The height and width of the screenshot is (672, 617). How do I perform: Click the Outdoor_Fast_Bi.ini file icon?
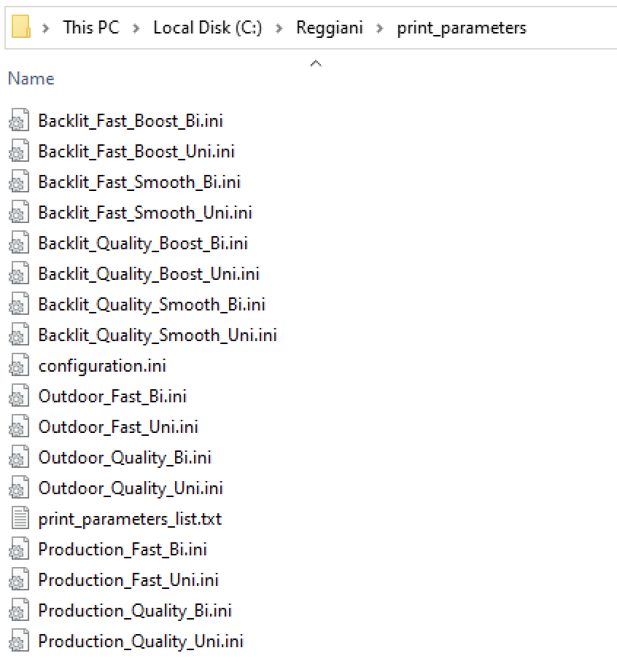click(19, 396)
